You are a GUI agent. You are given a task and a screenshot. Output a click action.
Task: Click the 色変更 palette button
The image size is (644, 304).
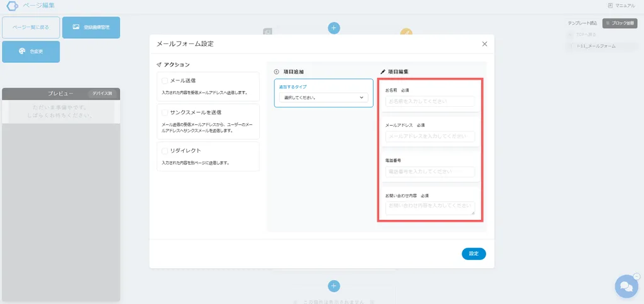31,52
